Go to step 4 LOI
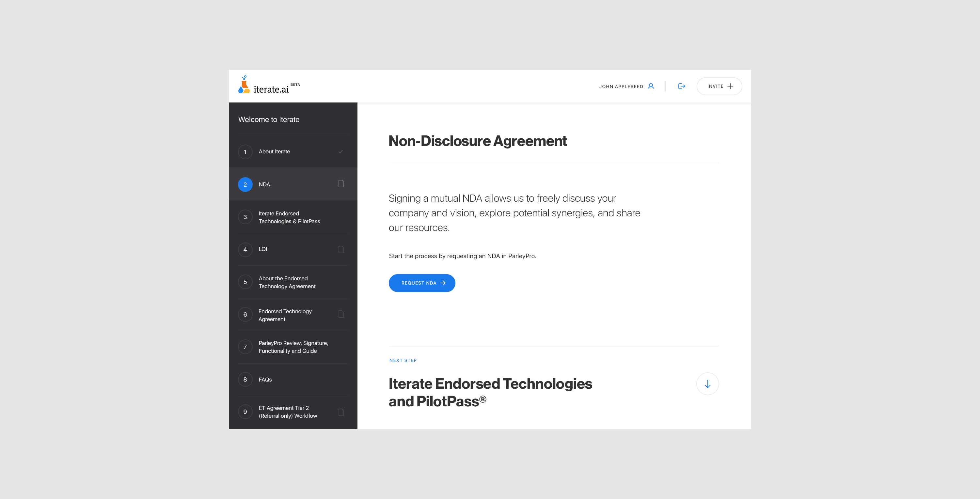Image resolution: width=980 pixels, height=499 pixels. (x=263, y=249)
